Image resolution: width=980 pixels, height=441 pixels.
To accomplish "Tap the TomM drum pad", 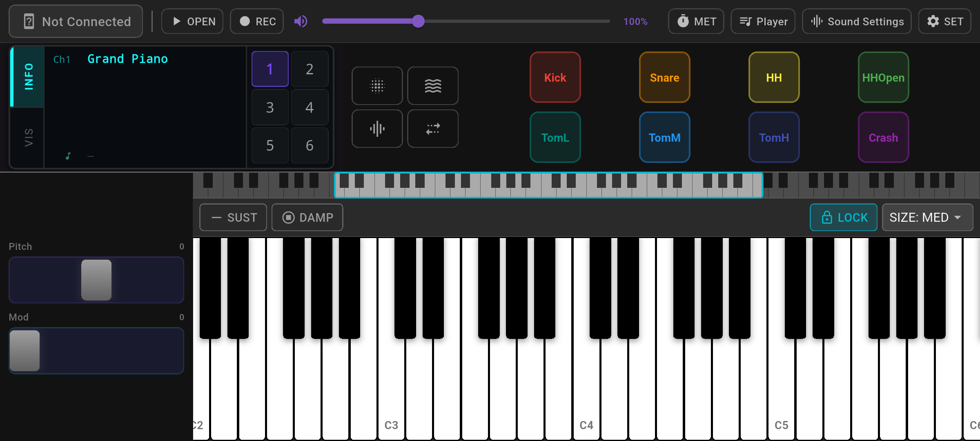I will click(664, 137).
